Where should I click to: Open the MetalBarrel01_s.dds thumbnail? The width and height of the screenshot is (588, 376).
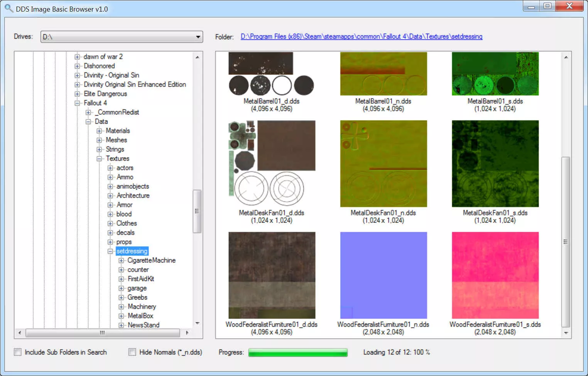(x=495, y=74)
